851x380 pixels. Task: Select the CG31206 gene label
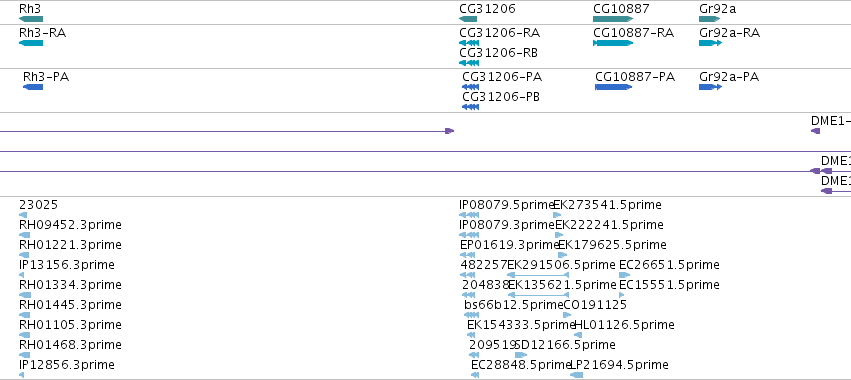point(487,9)
